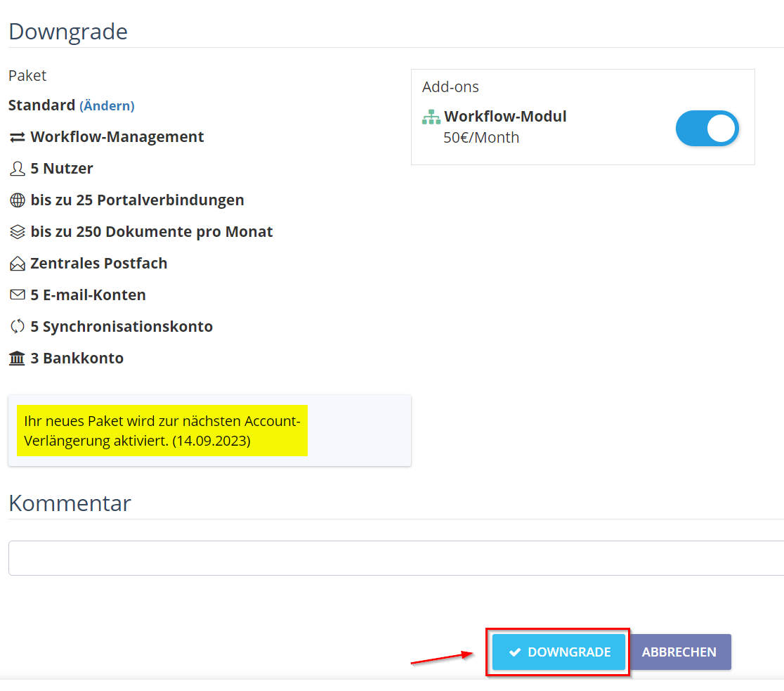This screenshot has height=691, width=784.
Task: Click the 'Workflow-Modul' add-on title
Action: [505, 116]
